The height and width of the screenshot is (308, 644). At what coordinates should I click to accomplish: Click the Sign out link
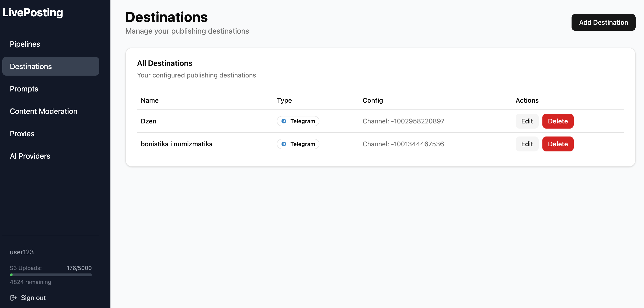pyautogui.click(x=33, y=298)
